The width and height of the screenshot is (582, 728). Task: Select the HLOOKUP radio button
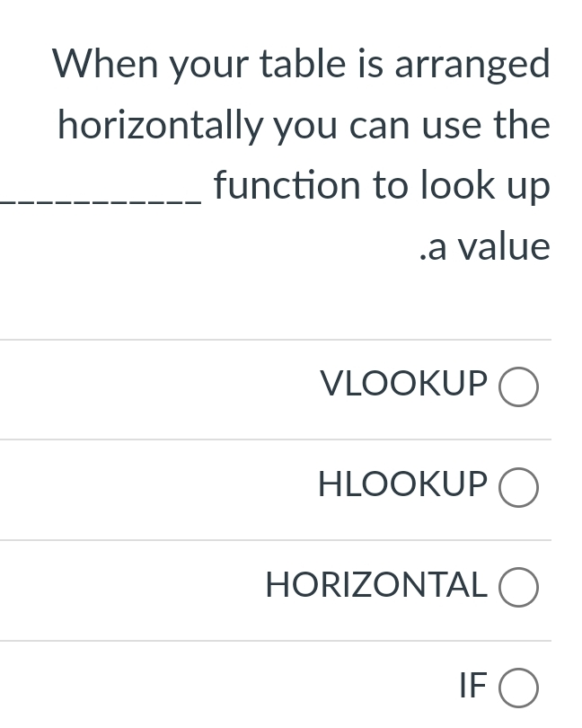tap(519, 487)
